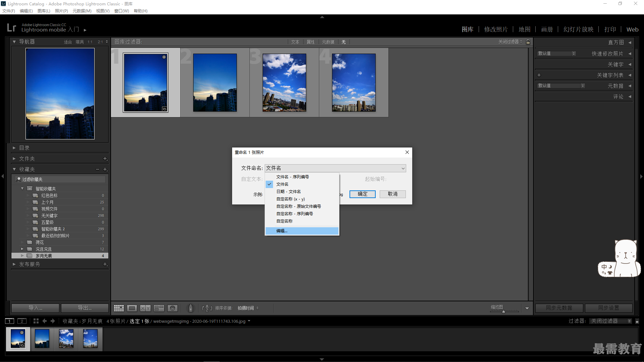Open the 元数据(M) menu
The width and height of the screenshot is (644, 362).
coord(82,11)
